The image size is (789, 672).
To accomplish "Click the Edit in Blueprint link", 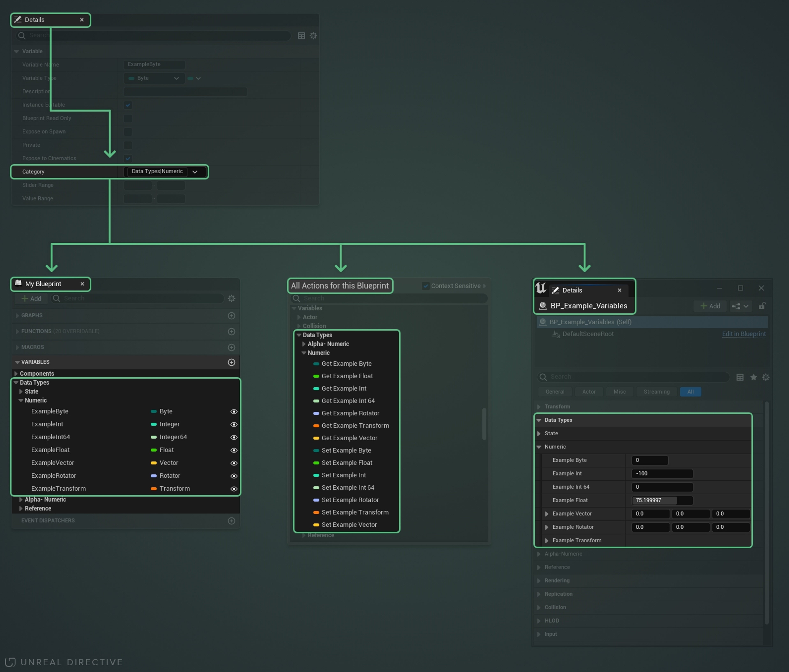I will tap(743, 334).
